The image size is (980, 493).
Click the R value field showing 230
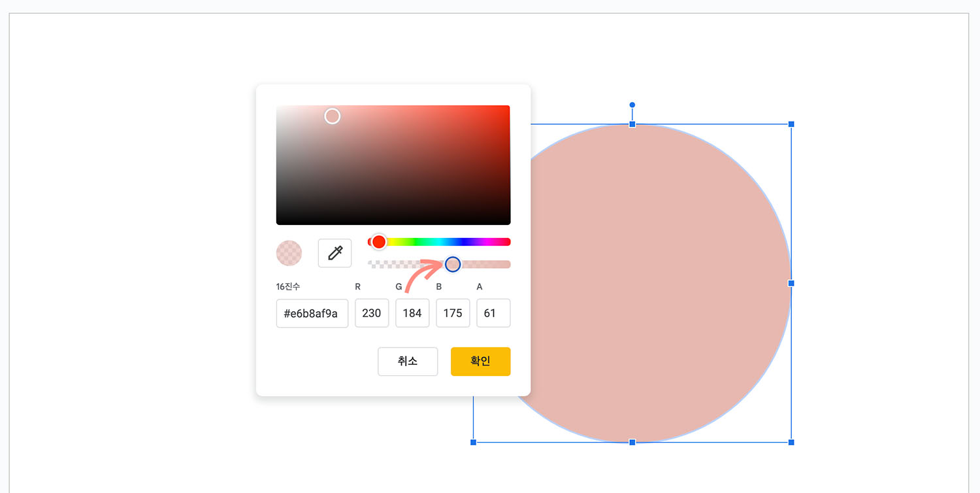pyautogui.click(x=372, y=313)
